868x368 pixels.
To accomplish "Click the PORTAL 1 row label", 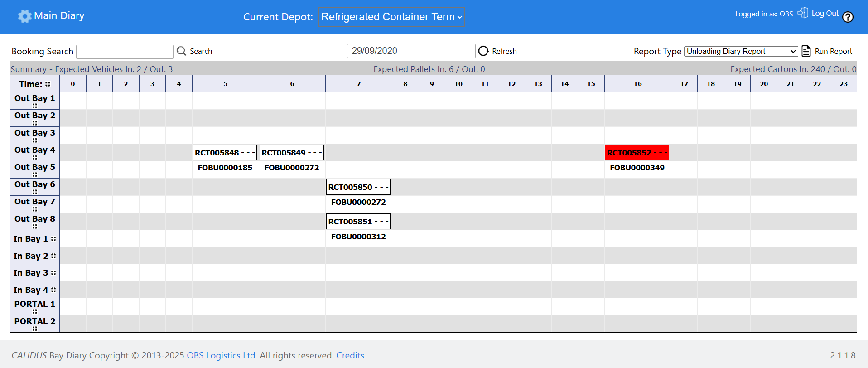I will click(35, 304).
